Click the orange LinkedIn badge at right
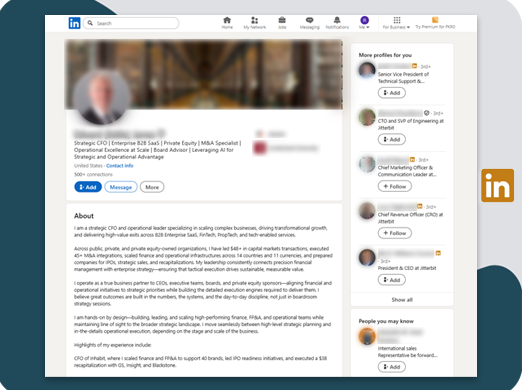522x390 pixels. [x=497, y=185]
